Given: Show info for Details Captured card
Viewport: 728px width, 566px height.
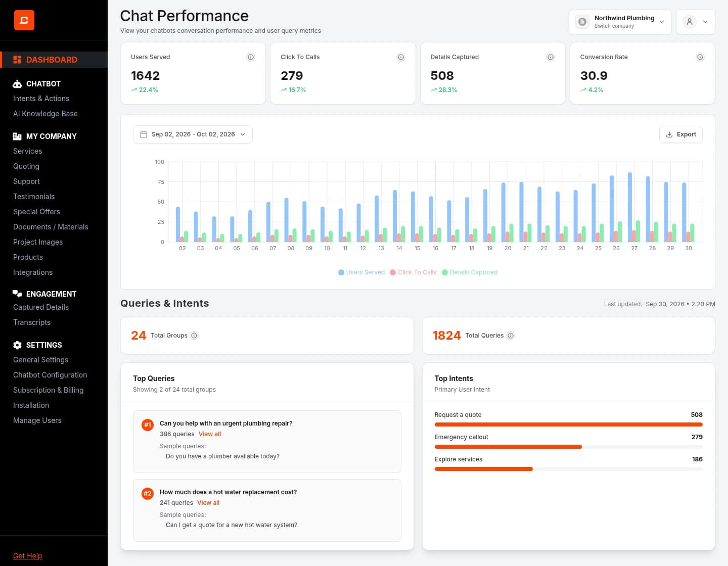Looking at the screenshot, I should [551, 57].
